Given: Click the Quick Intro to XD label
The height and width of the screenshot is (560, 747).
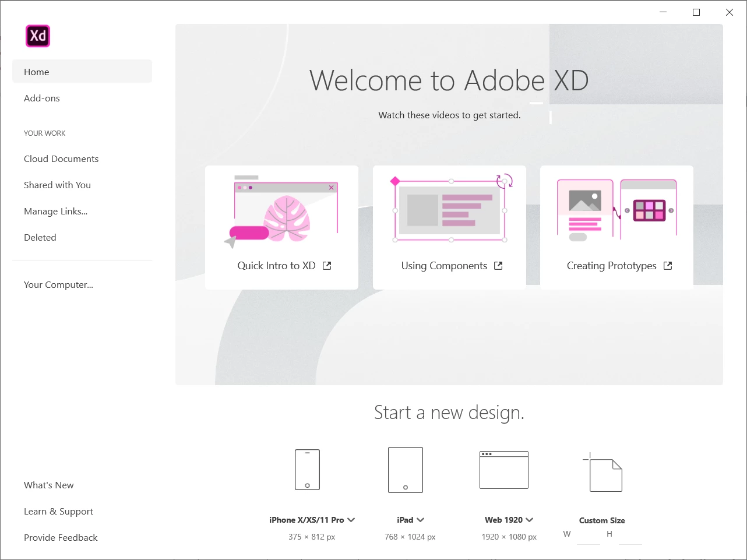Looking at the screenshot, I should click(x=276, y=266).
